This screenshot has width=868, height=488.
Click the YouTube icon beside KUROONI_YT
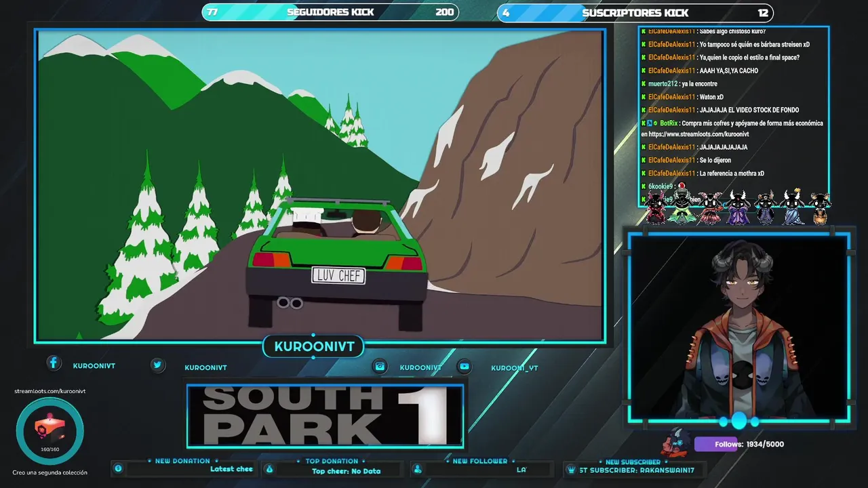(x=465, y=366)
